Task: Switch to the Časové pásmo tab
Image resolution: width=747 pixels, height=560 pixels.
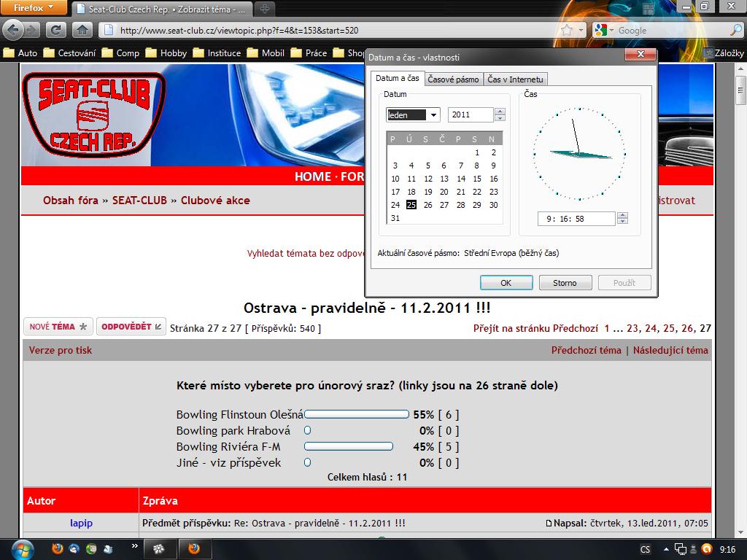Action: click(453, 79)
